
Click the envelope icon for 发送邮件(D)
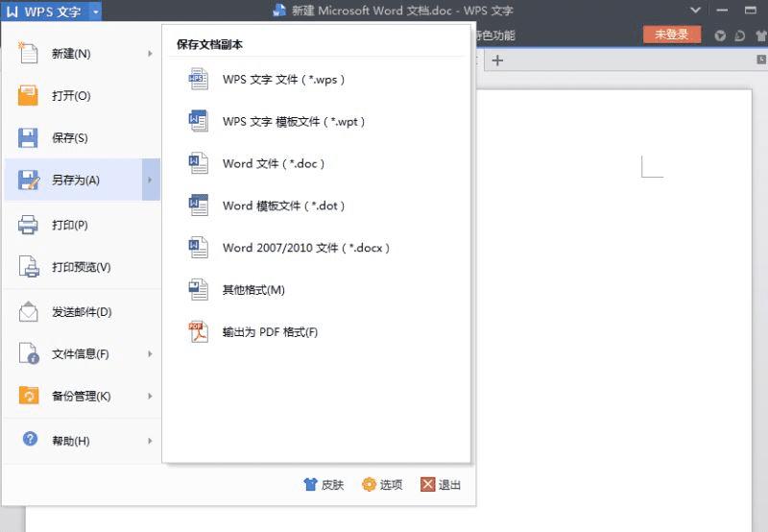click(28, 311)
